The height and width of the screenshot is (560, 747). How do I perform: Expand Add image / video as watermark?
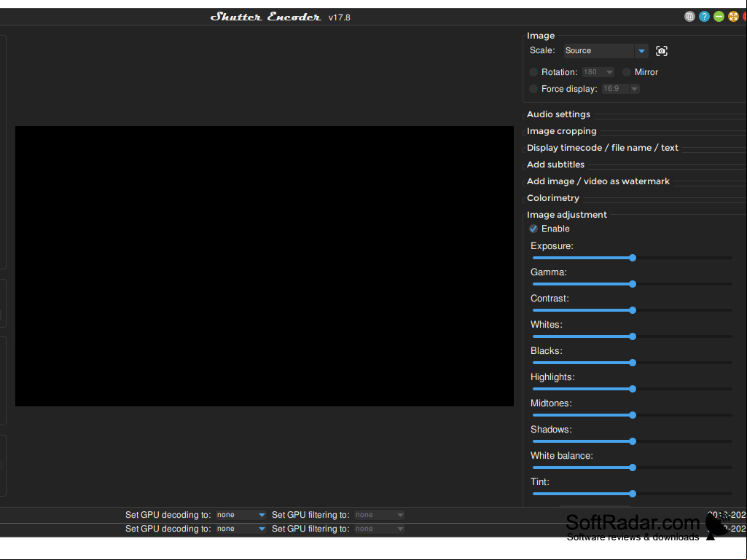(598, 181)
